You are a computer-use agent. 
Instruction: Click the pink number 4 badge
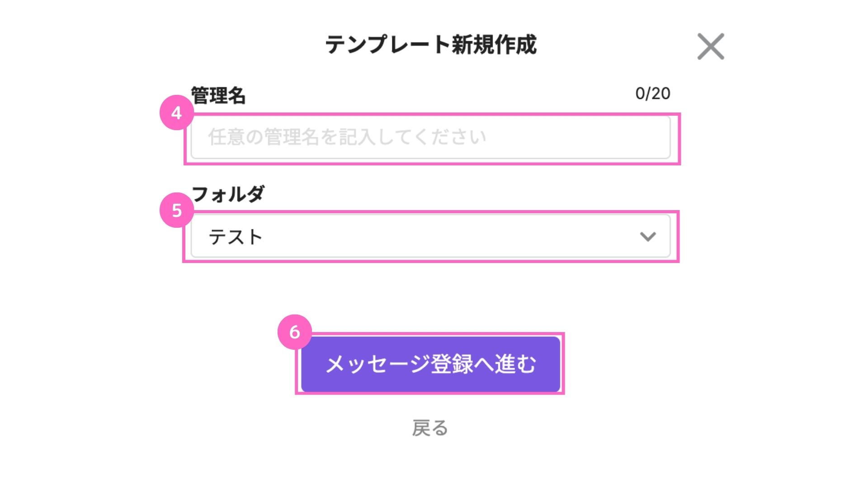[x=177, y=113]
